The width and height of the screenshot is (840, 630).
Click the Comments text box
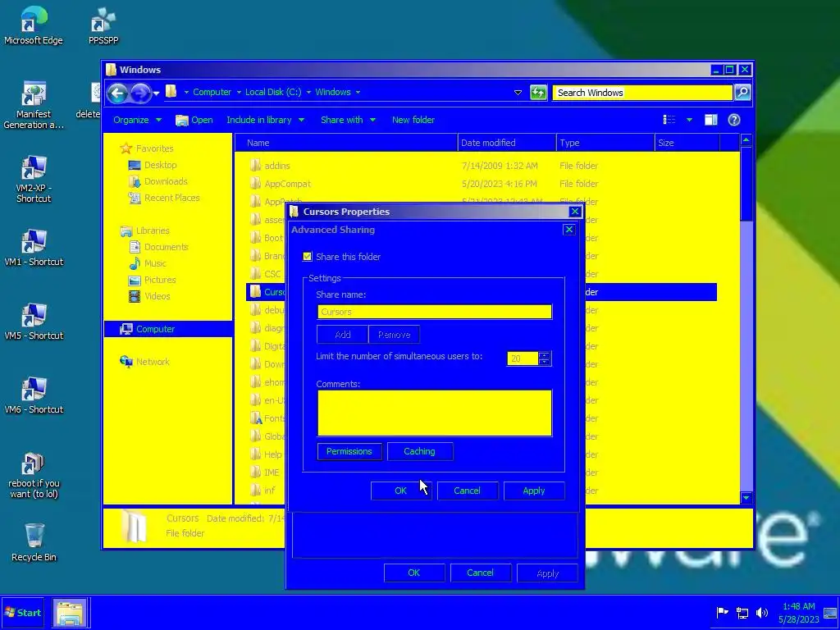tap(435, 413)
